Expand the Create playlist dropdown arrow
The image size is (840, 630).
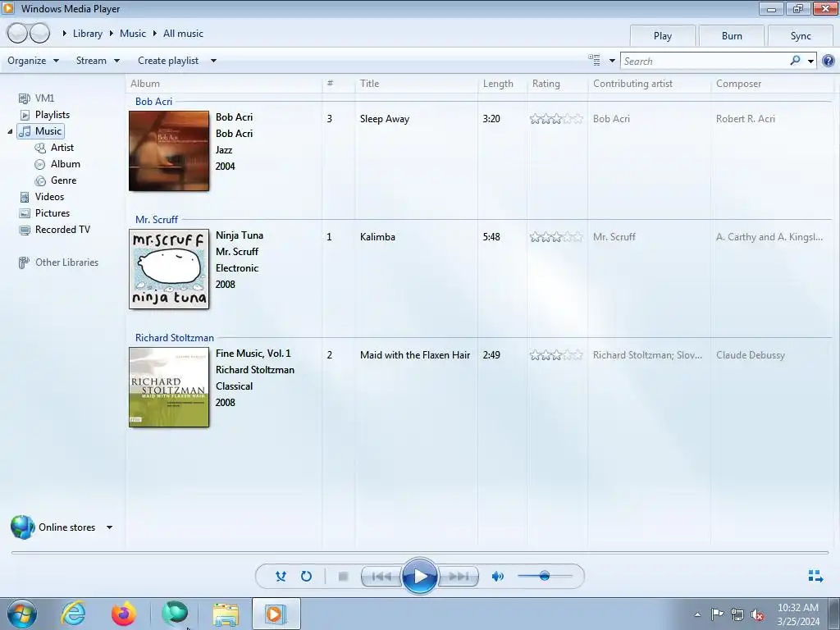[x=213, y=61]
